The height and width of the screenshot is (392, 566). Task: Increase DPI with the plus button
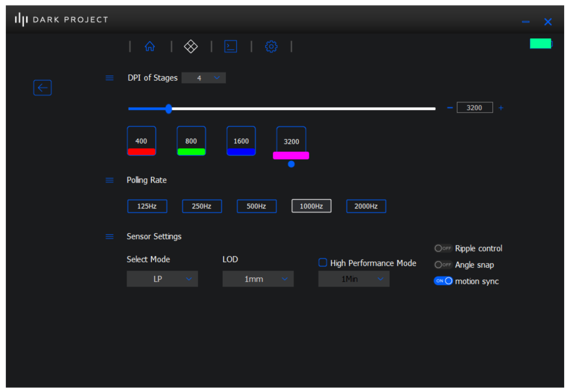click(x=501, y=107)
